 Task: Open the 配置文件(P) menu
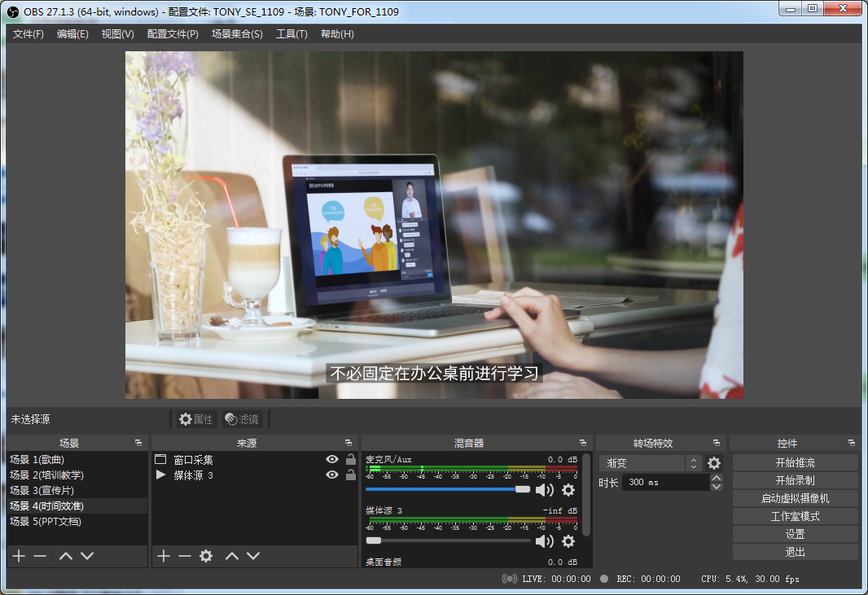click(173, 33)
